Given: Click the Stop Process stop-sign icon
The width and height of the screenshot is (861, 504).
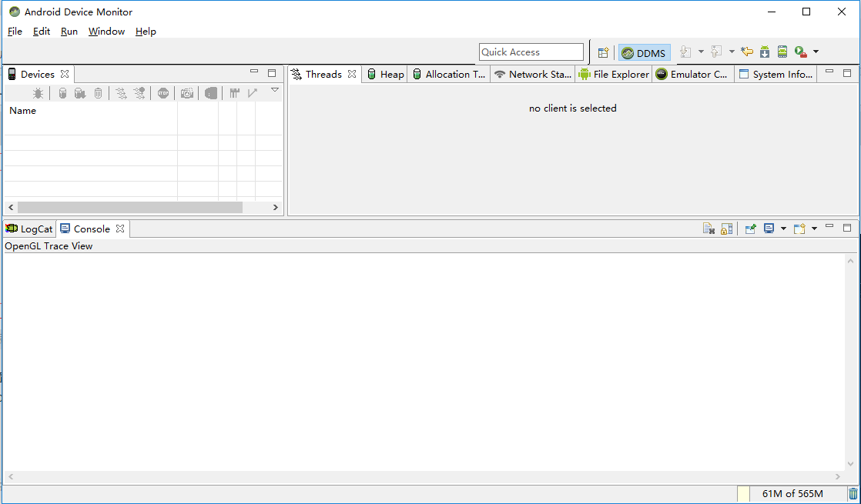Looking at the screenshot, I should 163,93.
